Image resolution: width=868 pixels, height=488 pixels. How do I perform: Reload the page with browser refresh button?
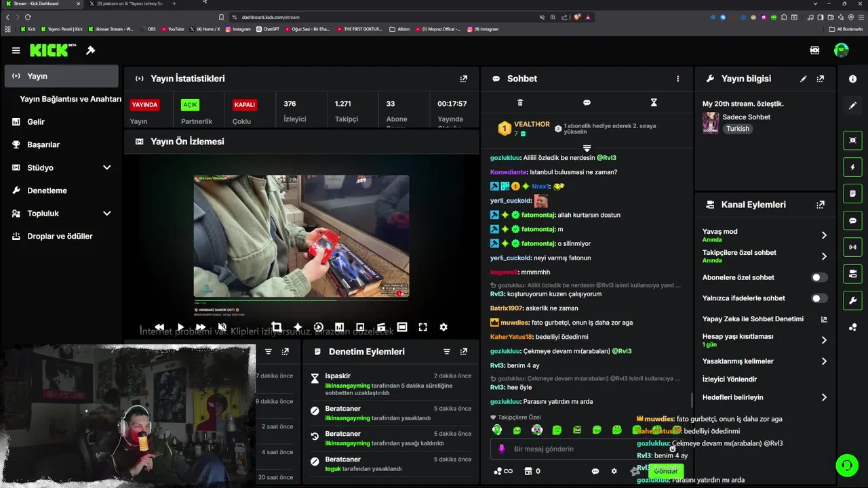pyautogui.click(x=28, y=17)
